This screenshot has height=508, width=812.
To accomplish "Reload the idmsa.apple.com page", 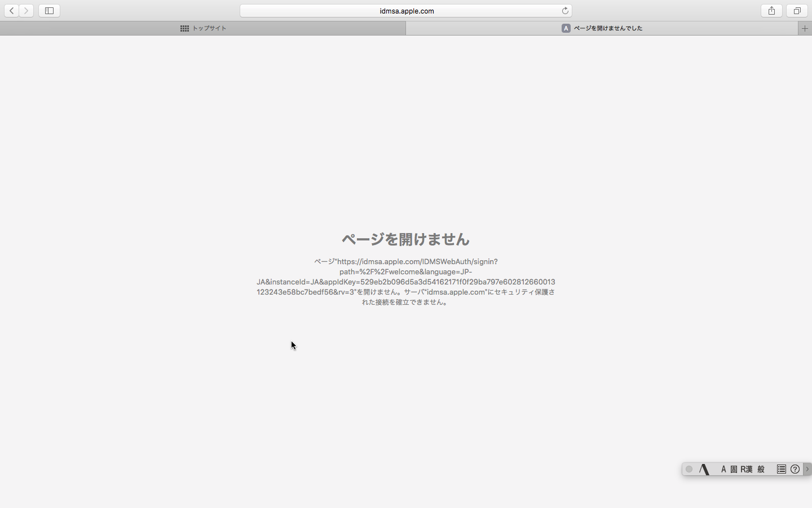I will click(x=565, y=11).
